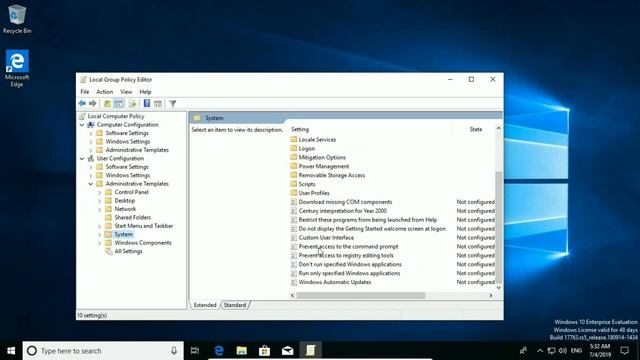Viewport: 640px width, 360px height.
Task: Click the vertical scrollbar thumb in settings list
Action: (498, 227)
